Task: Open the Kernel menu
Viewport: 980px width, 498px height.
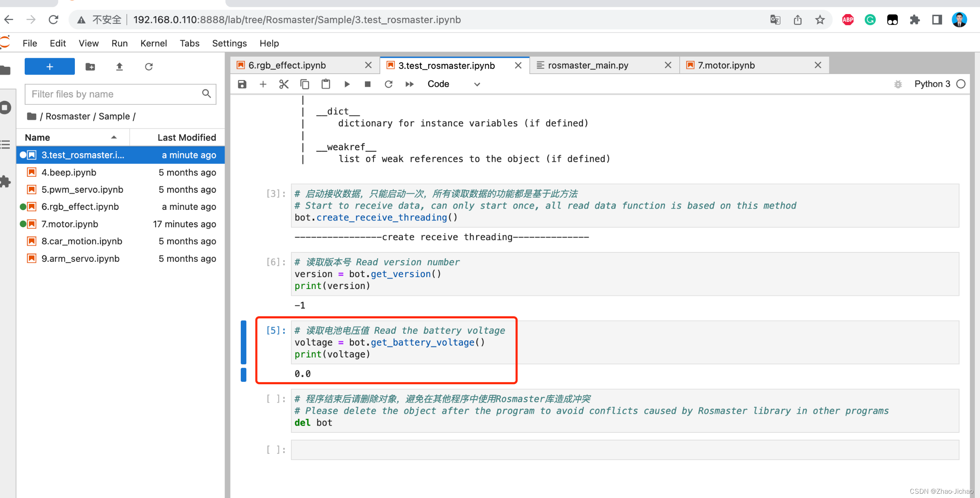Action: [153, 43]
